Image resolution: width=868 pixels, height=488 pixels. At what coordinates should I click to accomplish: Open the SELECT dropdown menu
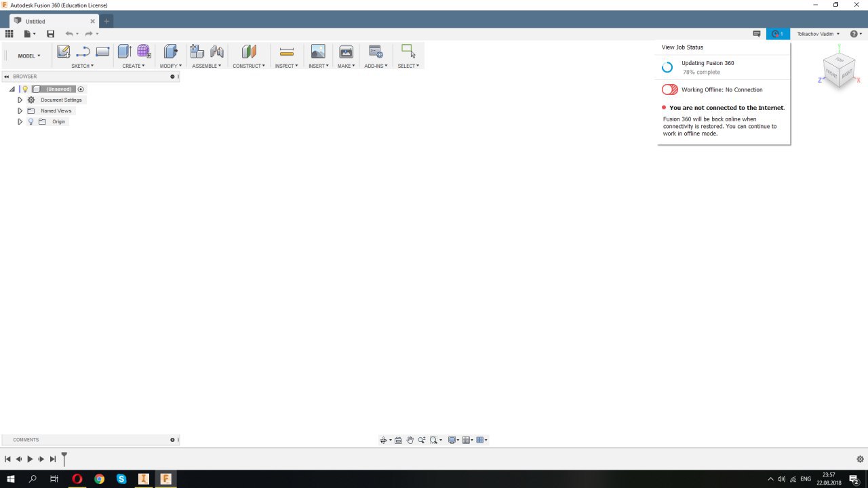point(408,66)
